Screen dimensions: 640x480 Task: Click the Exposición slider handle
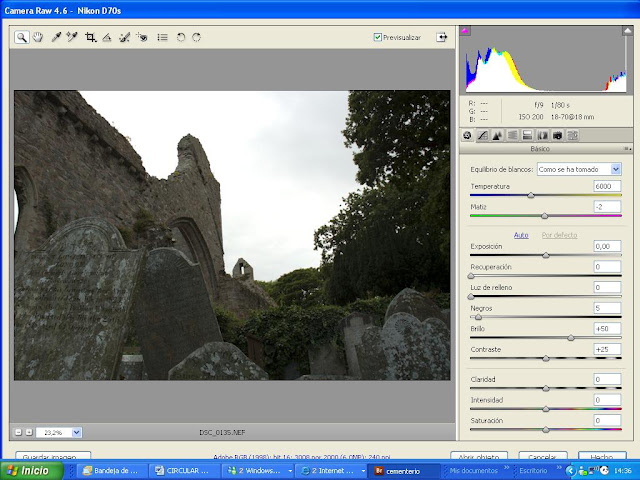pyautogui.click(x=546, y=255)
